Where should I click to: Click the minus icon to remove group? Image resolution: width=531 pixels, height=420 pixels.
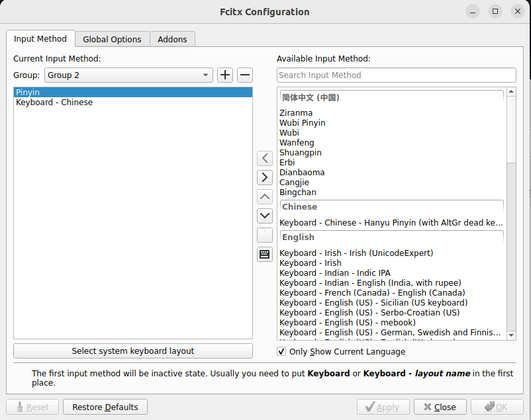[245, 75]
